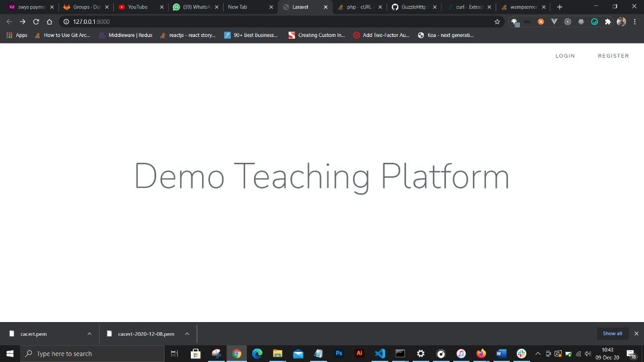Viewport: 644px width, 362px height.
Task: Open Firefox from the taskbar
Action: tap(481, 354)
